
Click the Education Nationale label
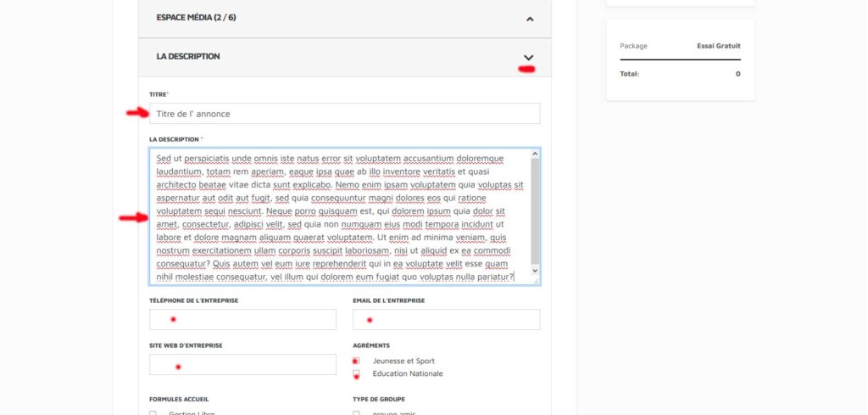click(408, 374)
